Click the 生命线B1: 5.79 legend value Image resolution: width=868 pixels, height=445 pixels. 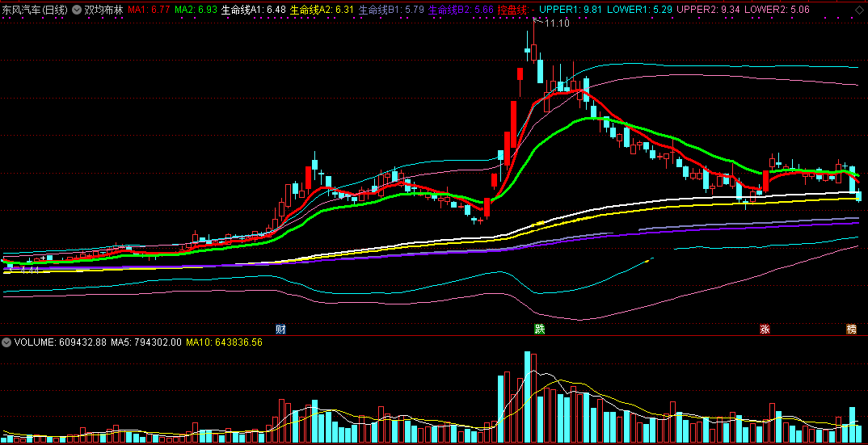[x=391, y=10]
